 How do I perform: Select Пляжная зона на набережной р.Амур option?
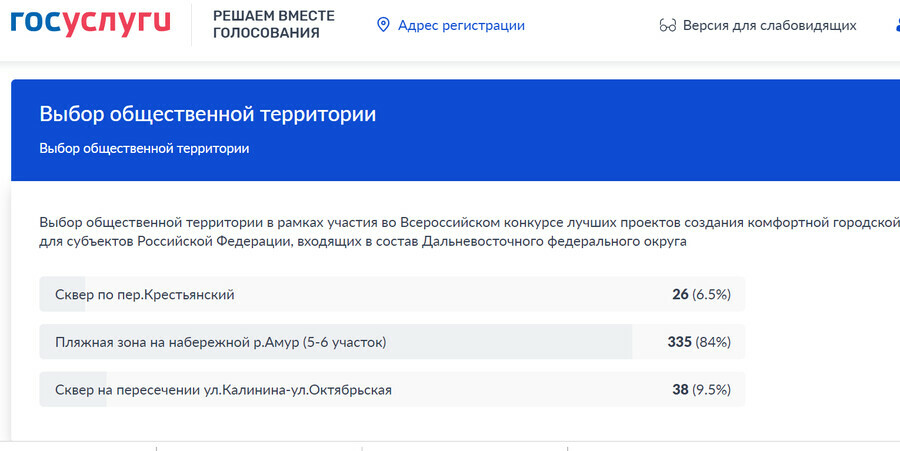coord(220,342)
